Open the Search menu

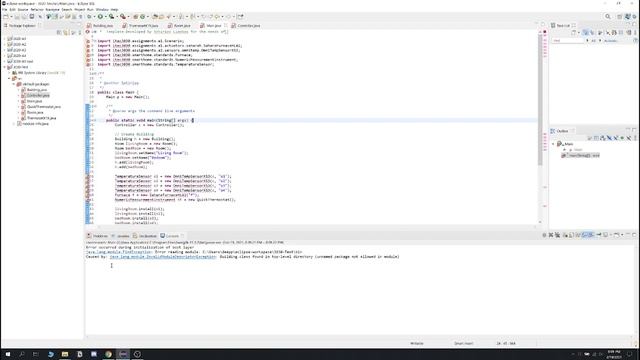pyautogui.click(x=67, y=9)
